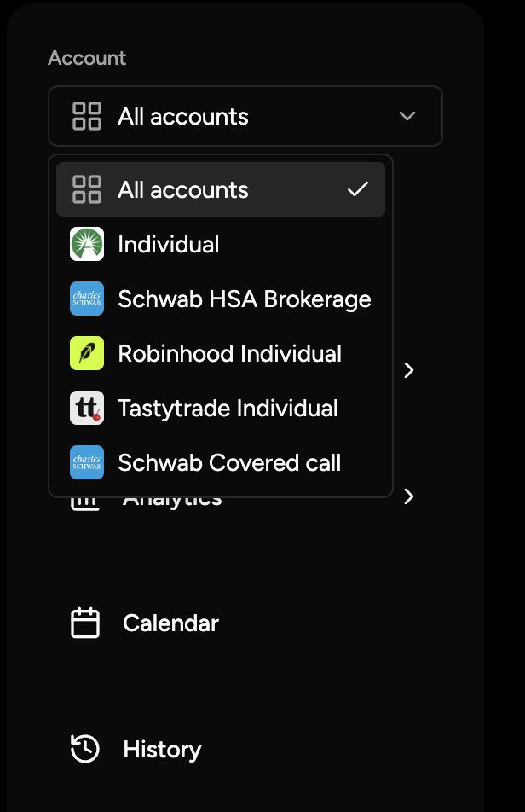Open the History page
Screen dimensions: 525x812
tap(162, 749)
